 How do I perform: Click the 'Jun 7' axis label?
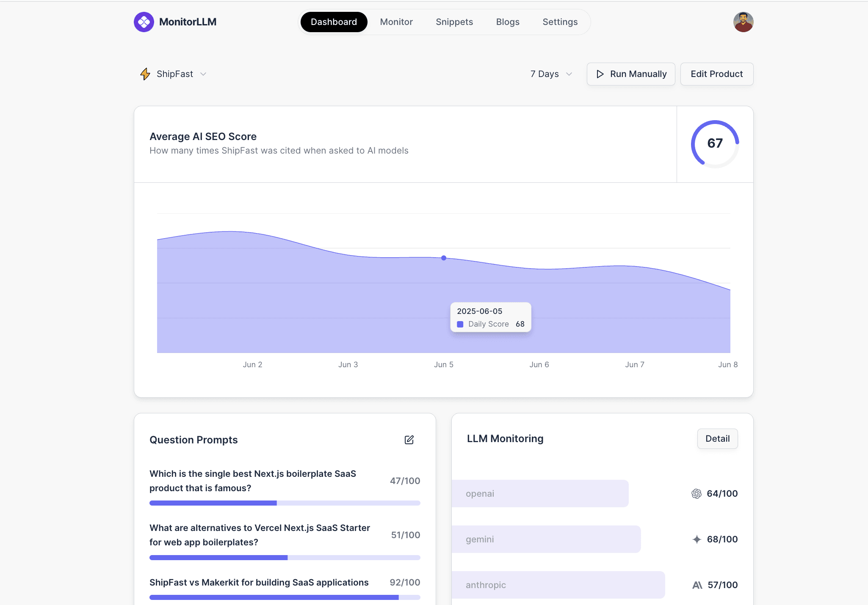(x=635, y=365)
